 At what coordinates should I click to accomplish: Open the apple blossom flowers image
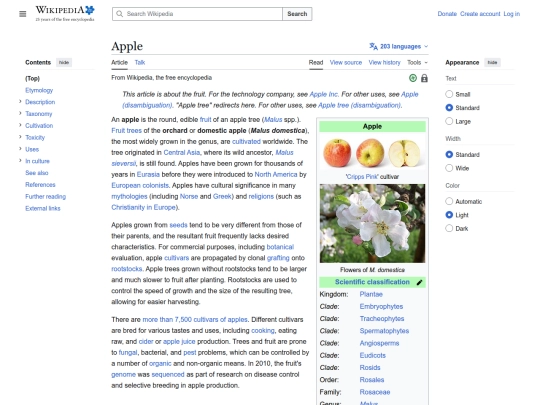(372, 224)
